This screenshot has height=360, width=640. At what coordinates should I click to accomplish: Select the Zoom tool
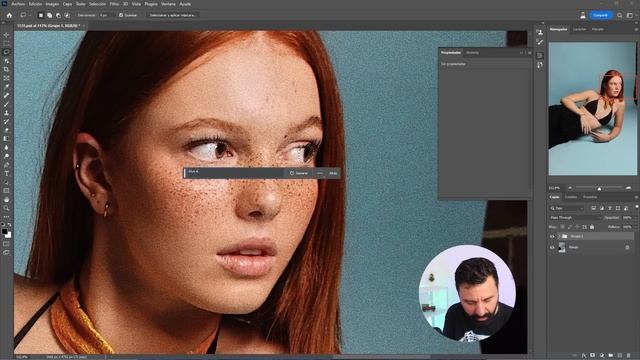6,208
